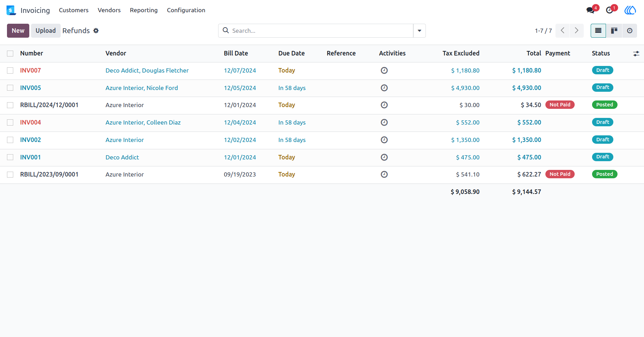The width and height of the screenshot is (644, 337).
Task: Open the activities clock notification icon
Action: pyautogui.click(x=609, y=10)
